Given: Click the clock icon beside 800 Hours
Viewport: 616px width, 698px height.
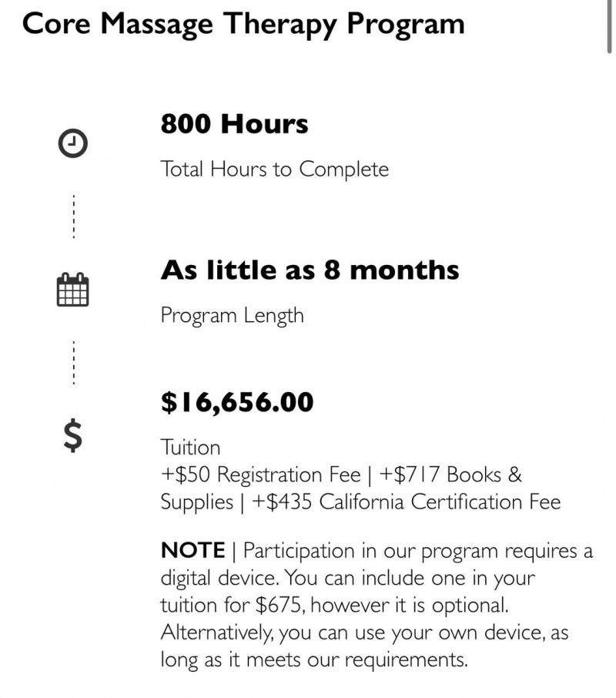Looking at the screenshot, I should click(x=73, y=143).
